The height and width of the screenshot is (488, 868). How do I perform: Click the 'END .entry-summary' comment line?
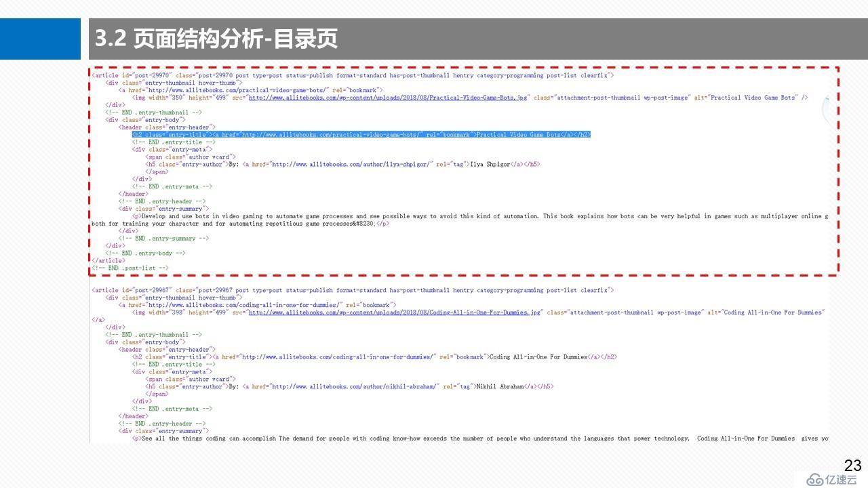[163, 239]
